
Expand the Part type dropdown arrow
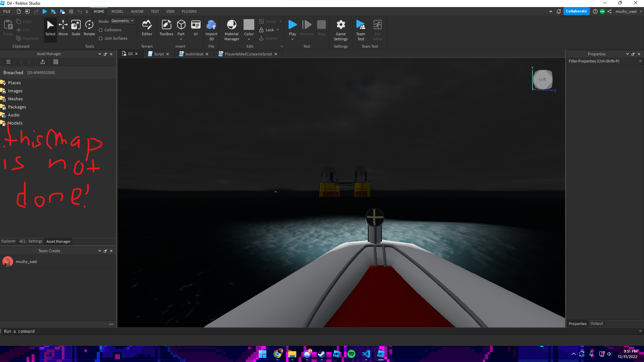(x=181, y=39)
